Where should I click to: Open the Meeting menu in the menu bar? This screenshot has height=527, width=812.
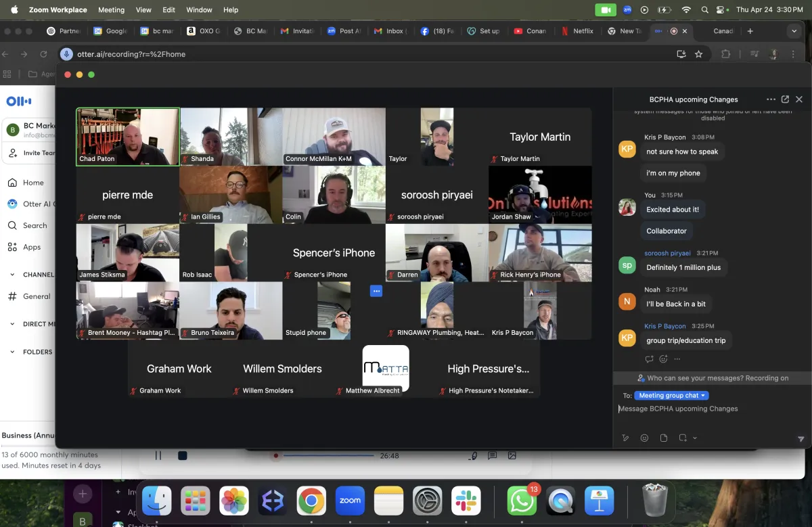[x=111, y=9]
